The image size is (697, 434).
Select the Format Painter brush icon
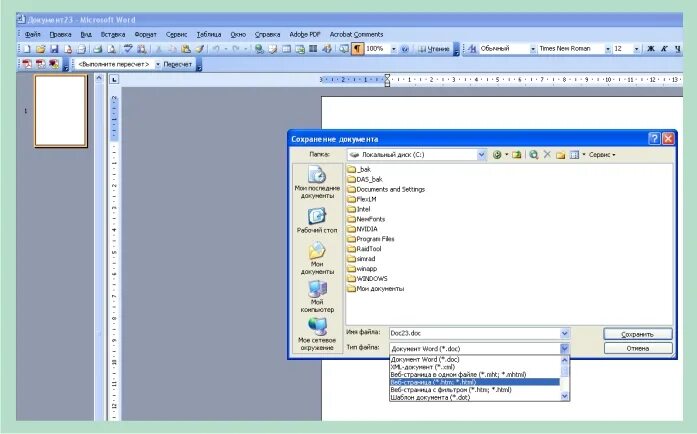tap(200, 49)
